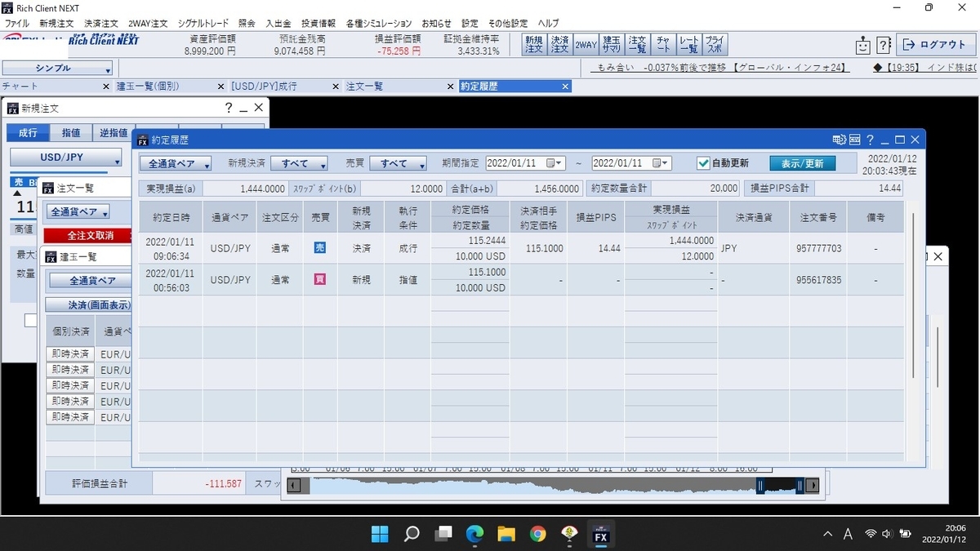Open the ファイル menu

tap(16, 24)
